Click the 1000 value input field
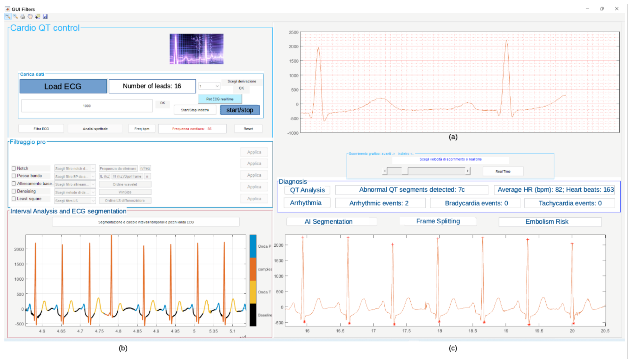The width and height of the screenshot is (633, 364). click(x=87, y=106)
